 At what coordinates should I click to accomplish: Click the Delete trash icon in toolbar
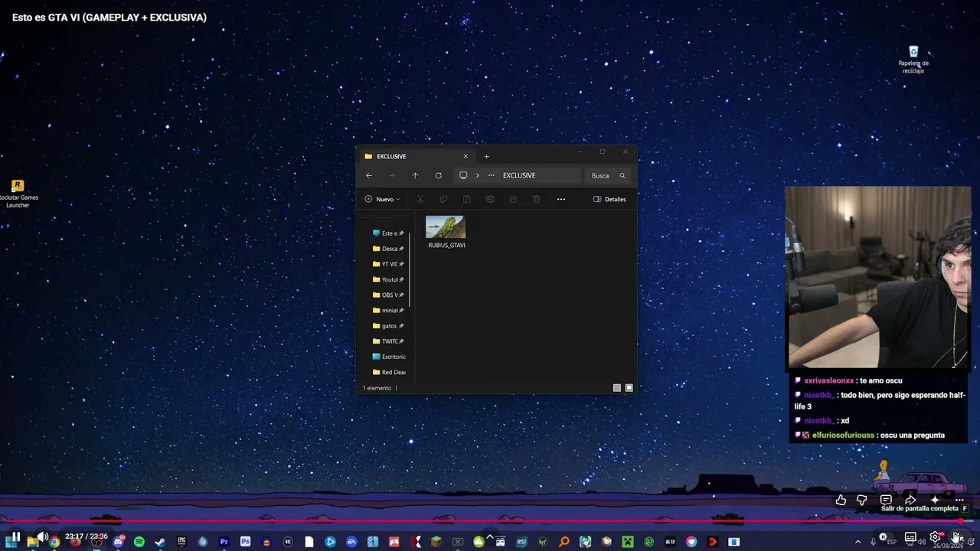(537, 199)
